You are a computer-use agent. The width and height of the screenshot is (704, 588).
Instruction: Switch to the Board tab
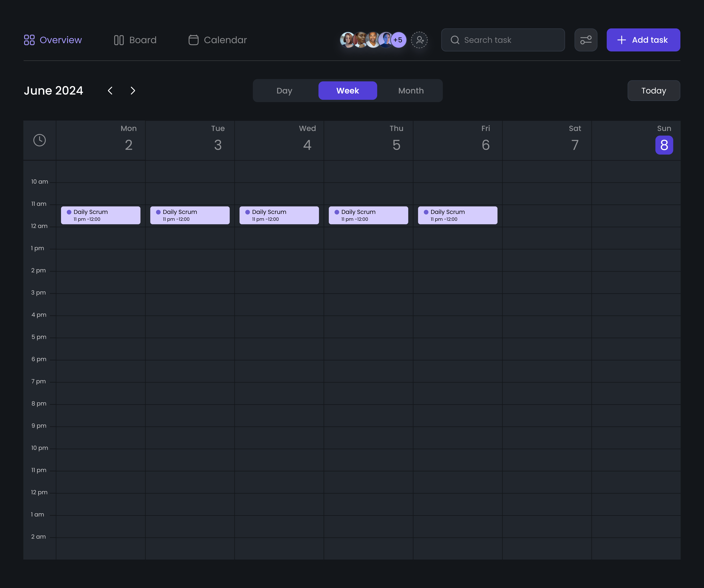point(135,40)
